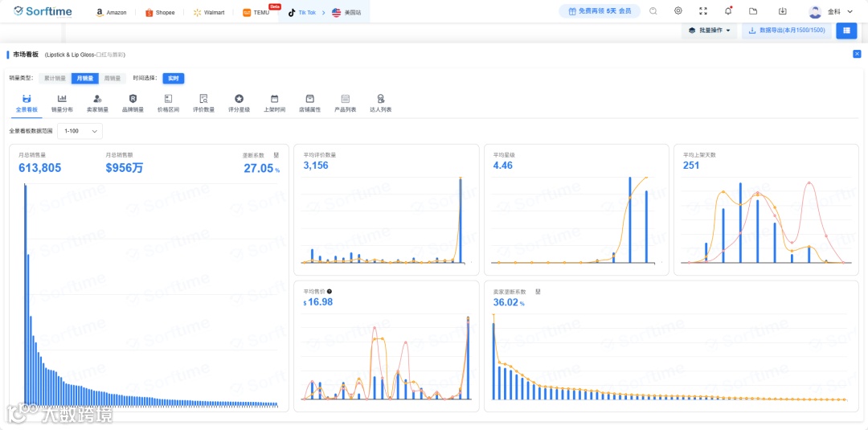Click the 上架时间 calendar icon tab
This screenshot has height=430, width=868.
coord(275,99)
